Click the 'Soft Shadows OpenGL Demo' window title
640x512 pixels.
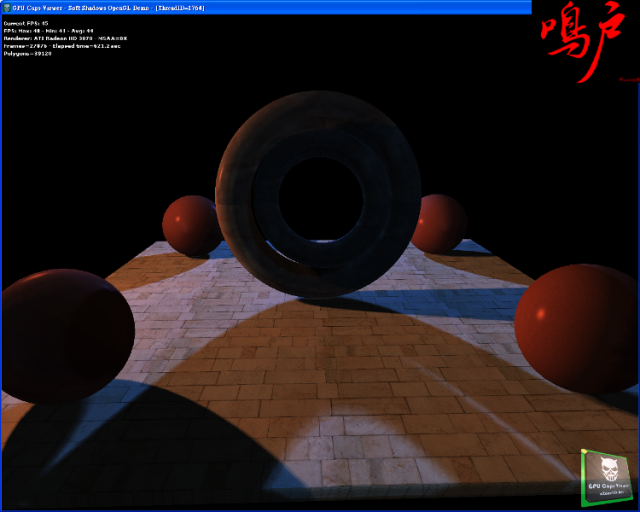pos(108,8)
